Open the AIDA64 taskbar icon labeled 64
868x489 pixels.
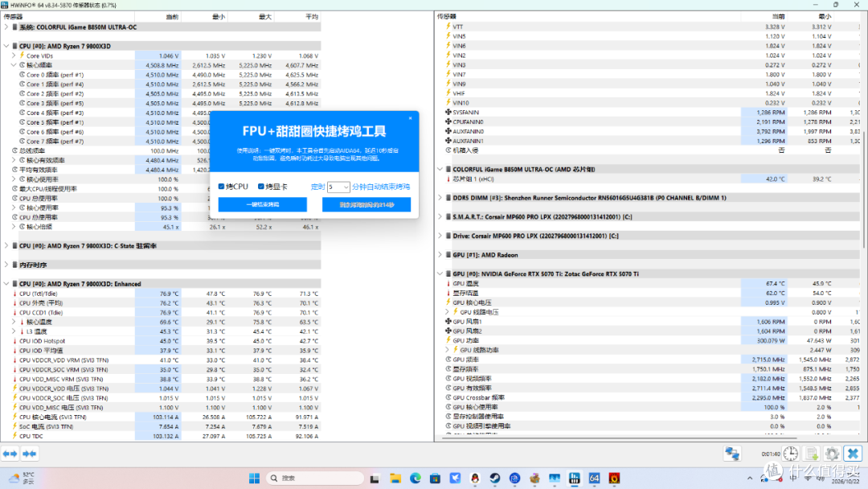595,478
